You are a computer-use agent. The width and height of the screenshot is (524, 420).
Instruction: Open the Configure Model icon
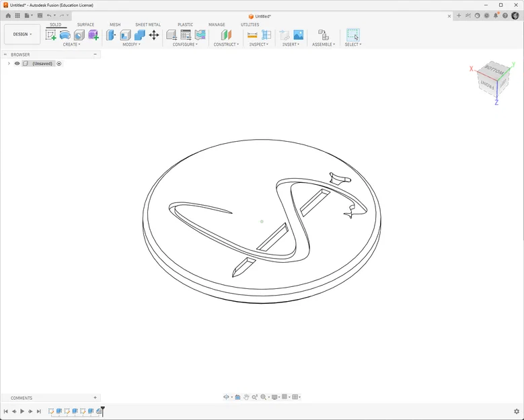172,35
